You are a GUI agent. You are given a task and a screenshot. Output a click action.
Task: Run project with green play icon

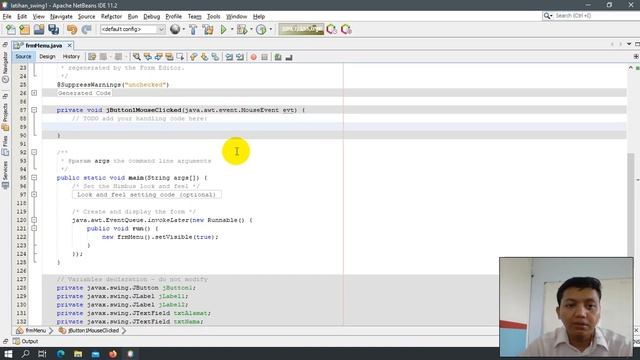(223, 29)
